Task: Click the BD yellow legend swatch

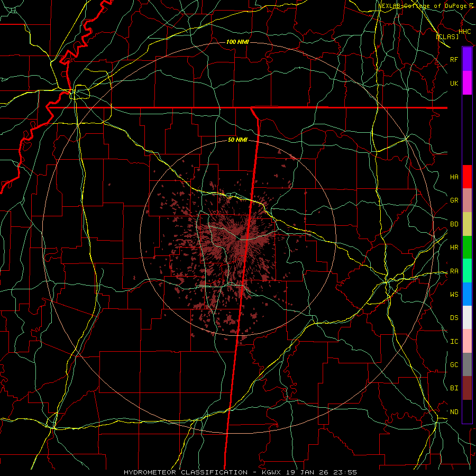Action: [x=467, y=224]
